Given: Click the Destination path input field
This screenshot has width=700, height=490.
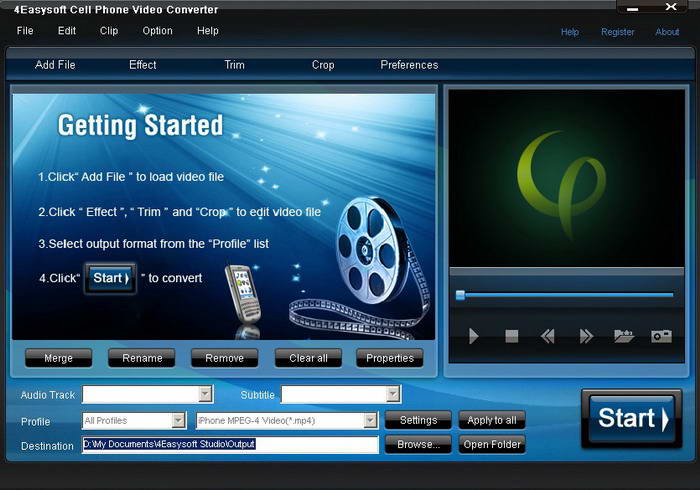Looking at the screenshot, I should 230,444.
